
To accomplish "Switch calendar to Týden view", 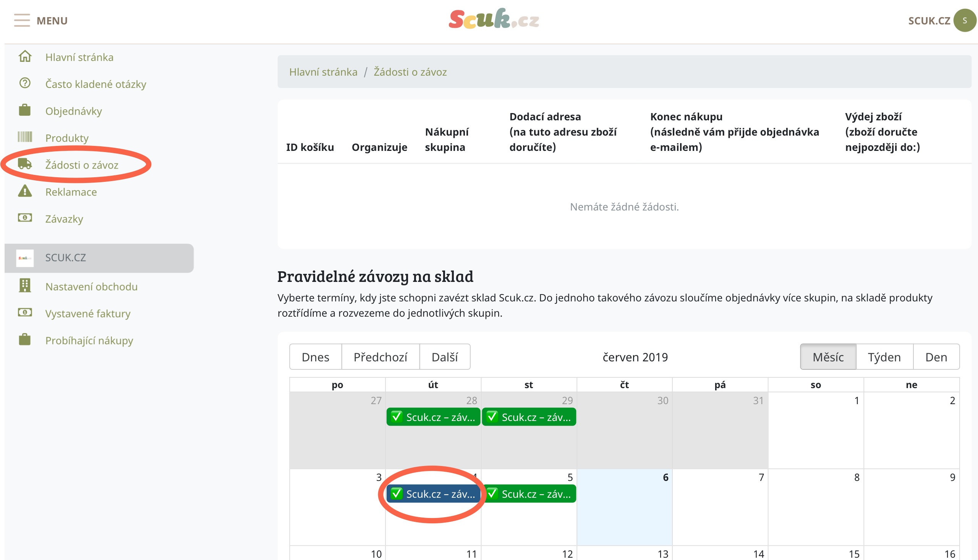I will coord(884,356).
